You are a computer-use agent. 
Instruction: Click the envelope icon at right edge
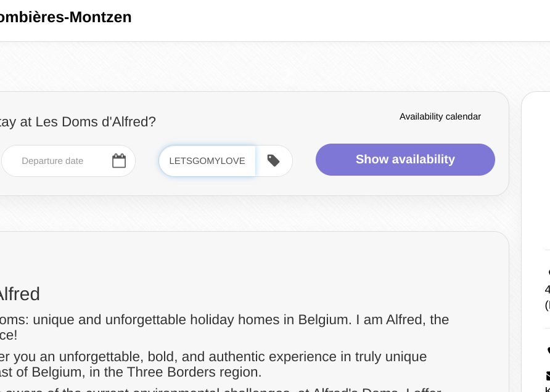(548, 375)
